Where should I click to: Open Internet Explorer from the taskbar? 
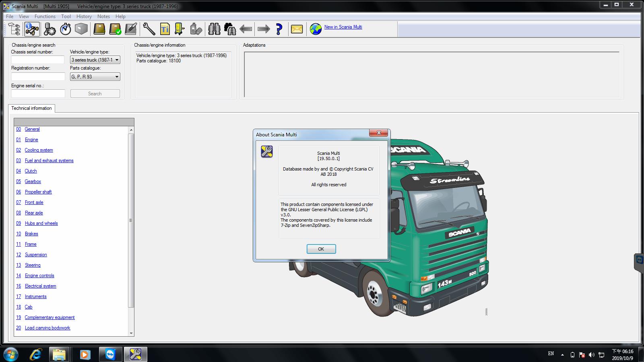point(36,354)
